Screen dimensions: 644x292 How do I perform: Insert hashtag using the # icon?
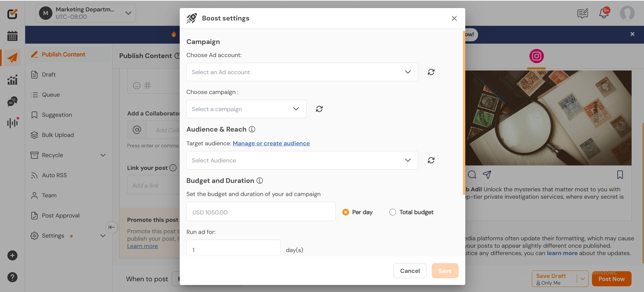pyautogui.click(x=147, y=85)
